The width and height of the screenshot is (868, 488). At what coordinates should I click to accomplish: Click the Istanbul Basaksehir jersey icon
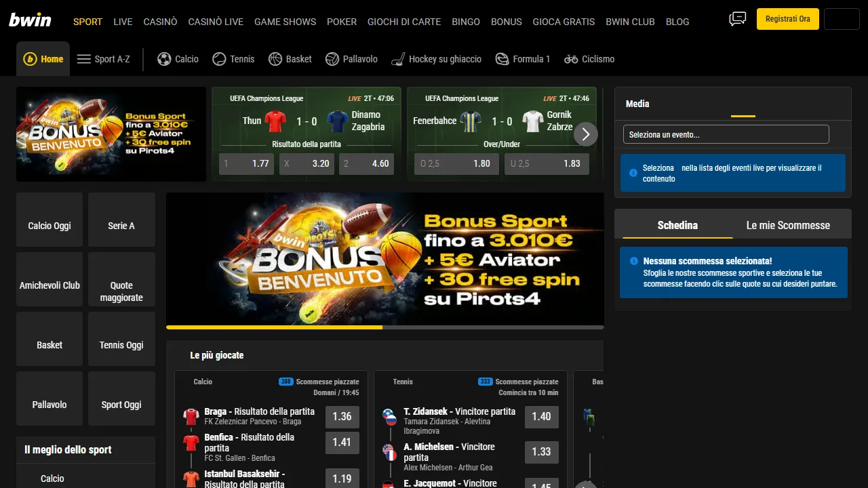(191, 479)
